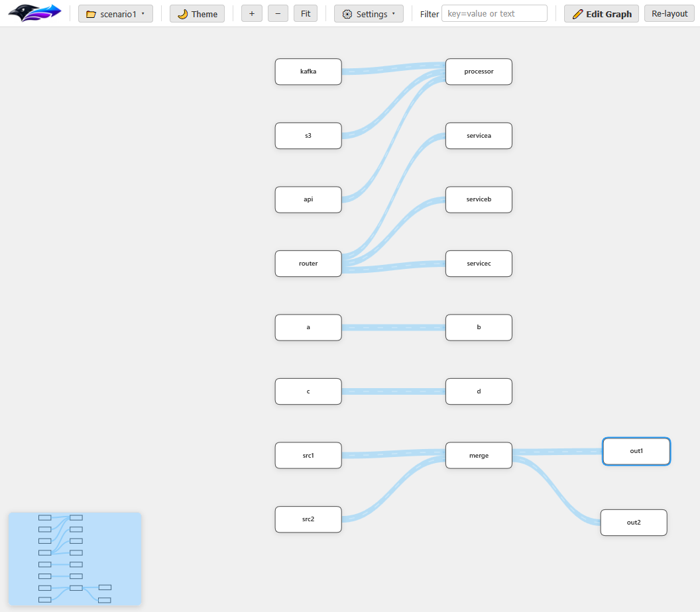Select the merge node
700x612 pixels.
click(479, 455)
